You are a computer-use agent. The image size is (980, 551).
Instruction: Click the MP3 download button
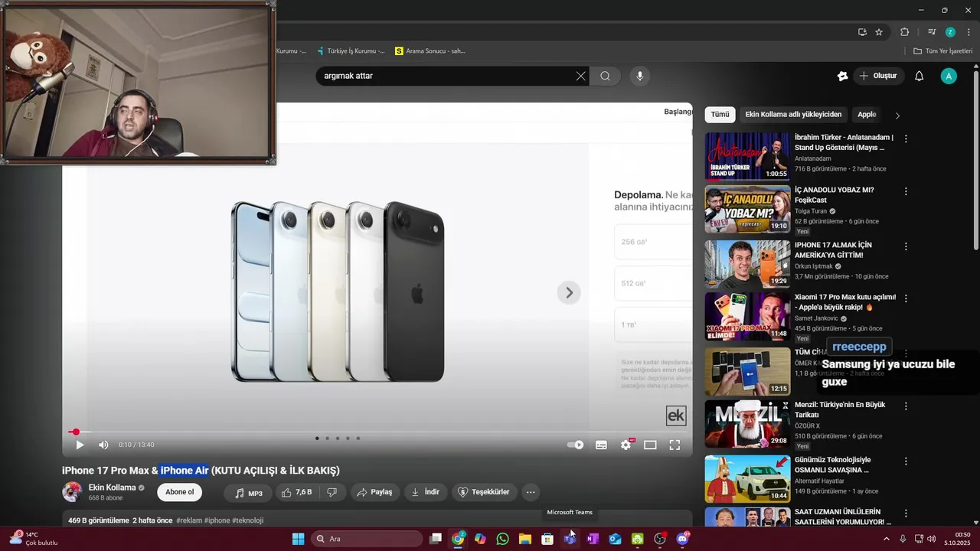click(248, 492)
